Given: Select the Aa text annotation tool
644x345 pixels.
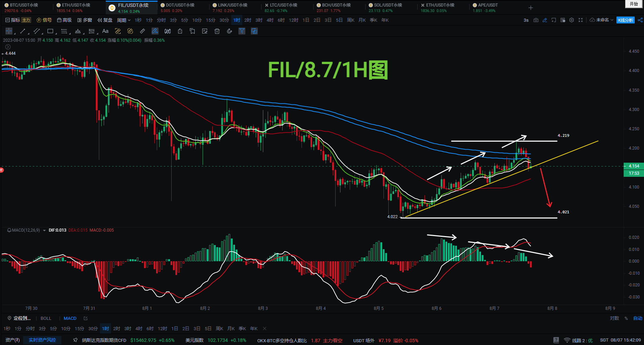Looking at the screenshot, I should pyautogui.click(x=105, y=31).
